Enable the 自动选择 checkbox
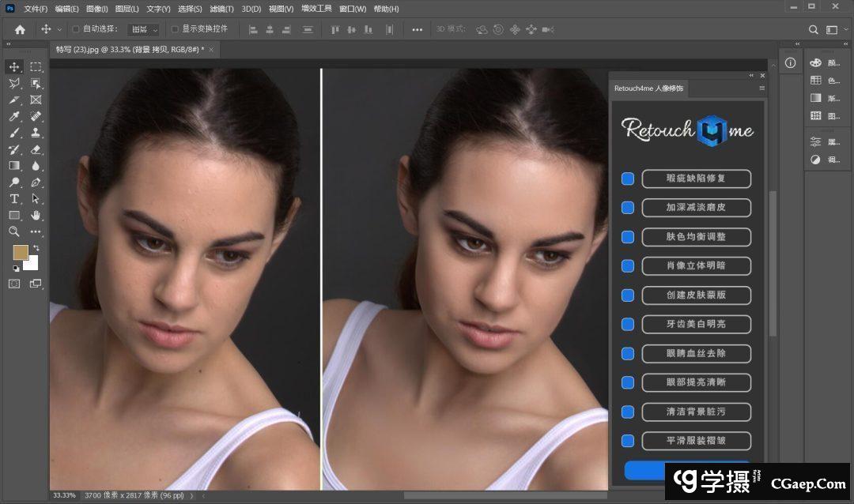 (x=76, y=29)
